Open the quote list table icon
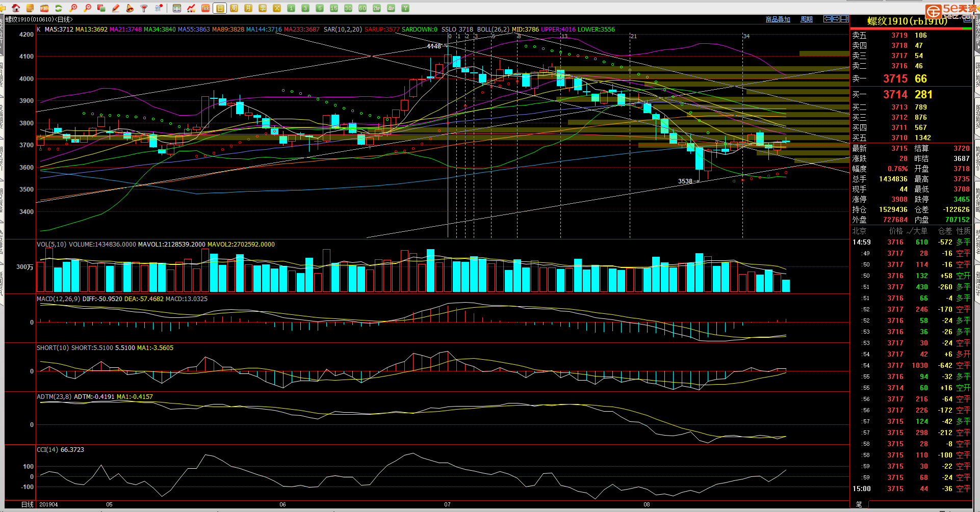 pos(177,8)
